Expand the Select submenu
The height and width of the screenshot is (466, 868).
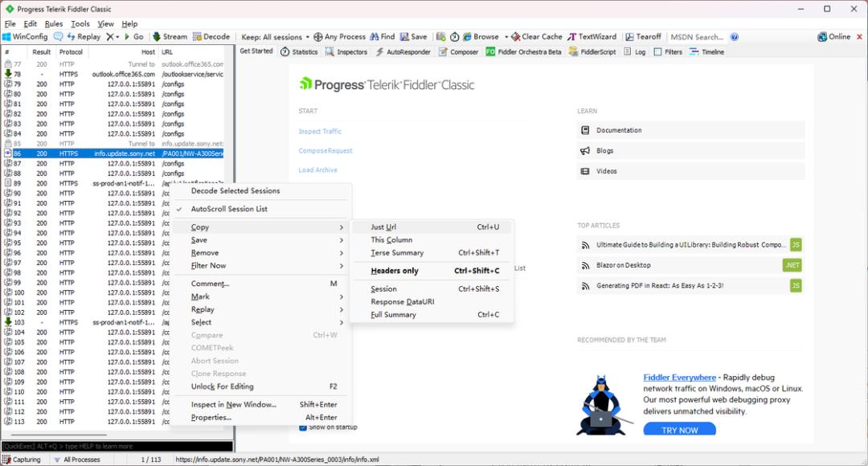click(x=262, y=321)
